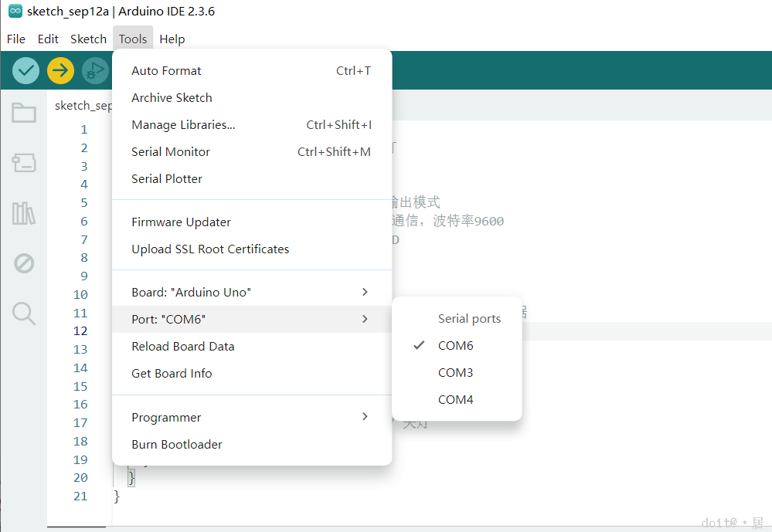Click the Upload arrow button
Image resolution: width=772 pixels, height=532 pixels.
click(x=60, y=70)
